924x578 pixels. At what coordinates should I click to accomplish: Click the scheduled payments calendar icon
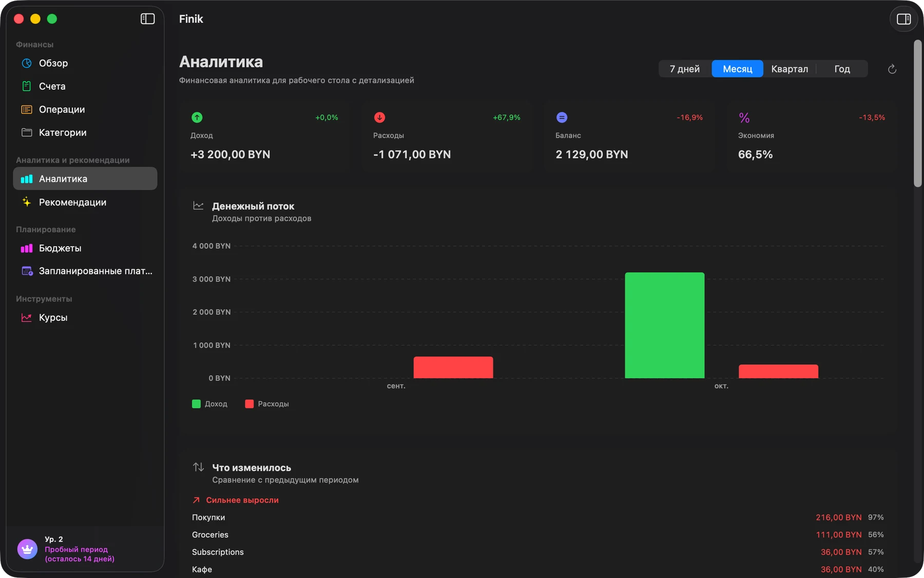[x=27, y=271]
